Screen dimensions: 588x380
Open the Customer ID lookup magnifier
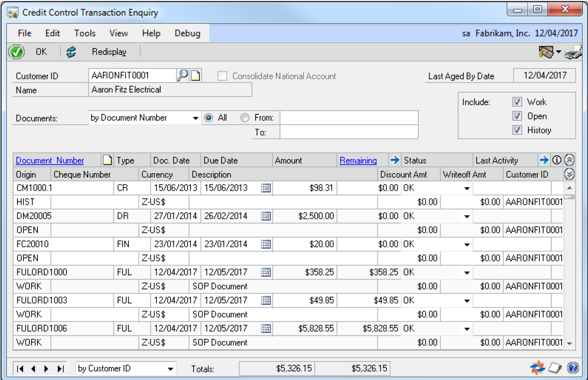[183, 76]
